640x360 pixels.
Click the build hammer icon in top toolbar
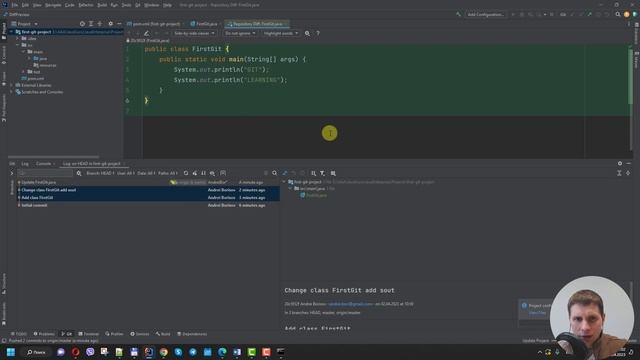[x=458, y=15]
